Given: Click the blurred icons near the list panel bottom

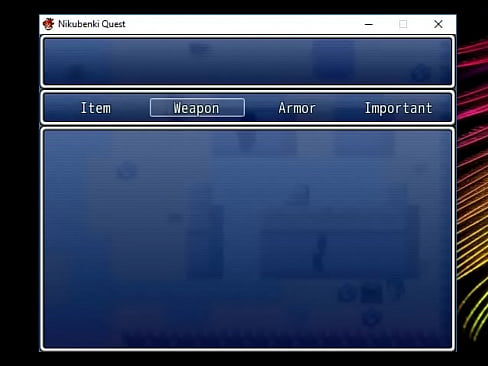Looking at the screenshot, I should click(371, 300).
